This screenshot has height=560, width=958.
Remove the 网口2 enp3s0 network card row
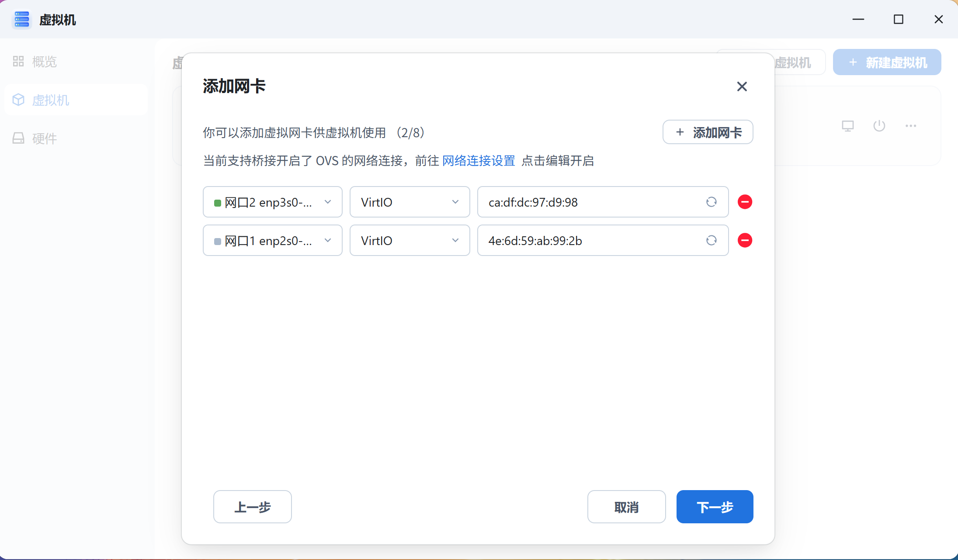click(x=745, y=202)
